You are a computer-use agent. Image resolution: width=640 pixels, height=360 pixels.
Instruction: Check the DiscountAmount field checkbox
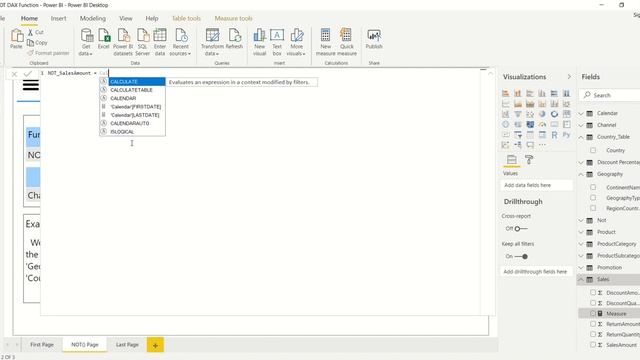[593, 292]
